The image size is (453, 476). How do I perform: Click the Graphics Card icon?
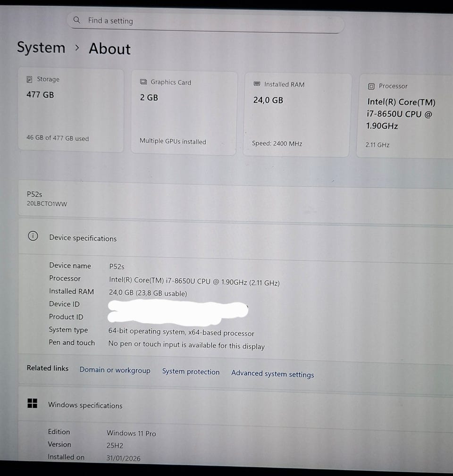click(143, 82)
